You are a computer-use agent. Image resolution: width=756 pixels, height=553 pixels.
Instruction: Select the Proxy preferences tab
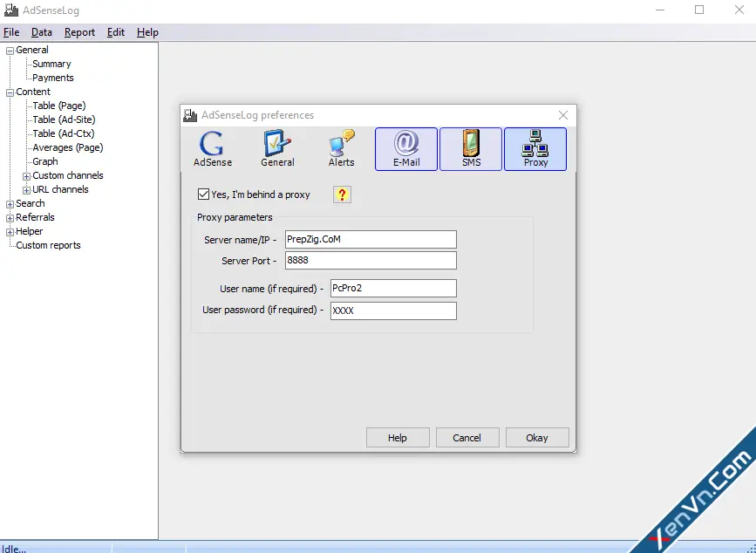point(535,149)
